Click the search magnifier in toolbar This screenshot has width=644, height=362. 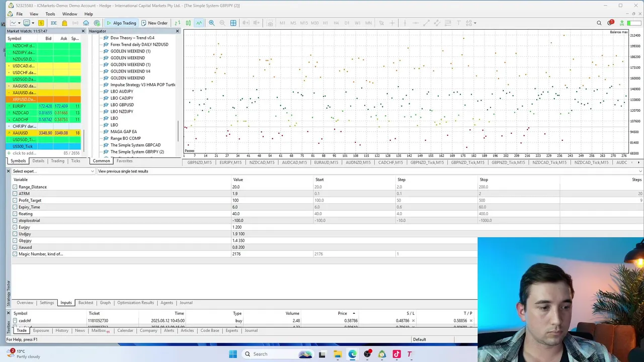tap(599, 23)
